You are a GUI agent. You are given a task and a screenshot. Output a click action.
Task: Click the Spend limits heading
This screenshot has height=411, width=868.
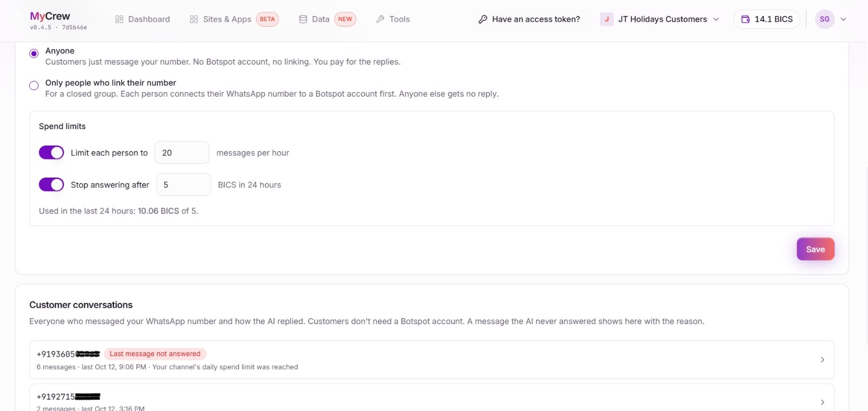(x=62, y=126)
